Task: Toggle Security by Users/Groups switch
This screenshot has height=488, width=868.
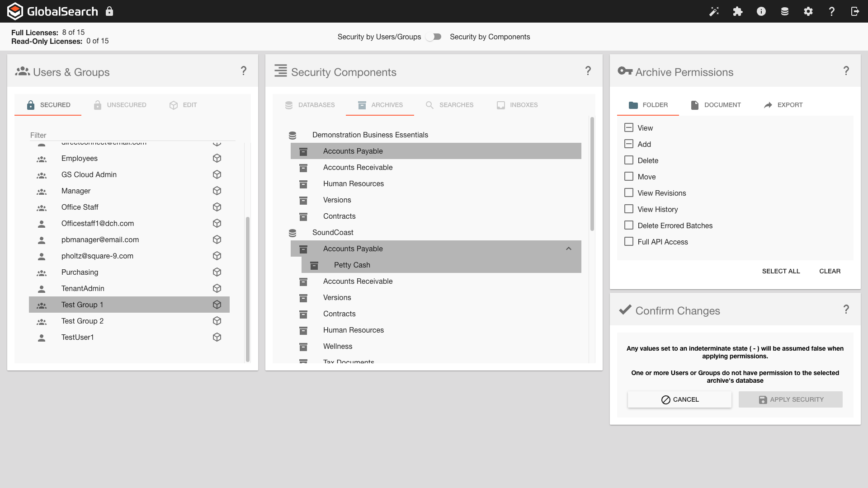Action: coord(434,37)
